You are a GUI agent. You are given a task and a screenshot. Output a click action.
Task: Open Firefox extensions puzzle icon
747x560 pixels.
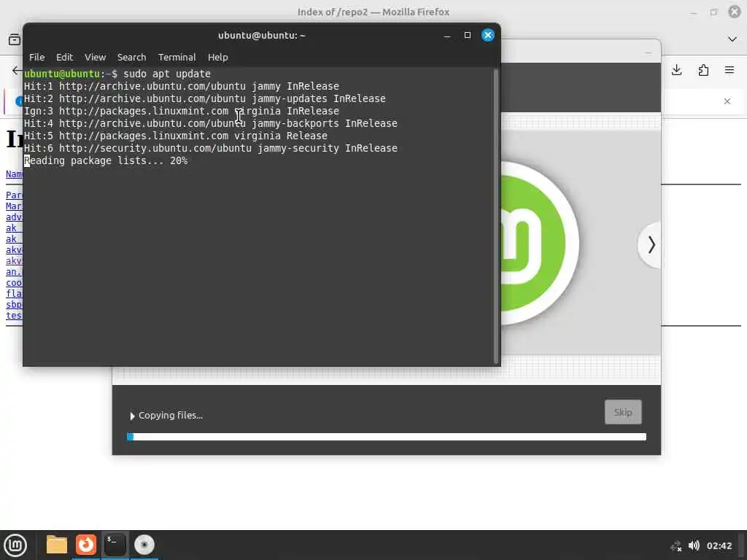pos(703,71)
